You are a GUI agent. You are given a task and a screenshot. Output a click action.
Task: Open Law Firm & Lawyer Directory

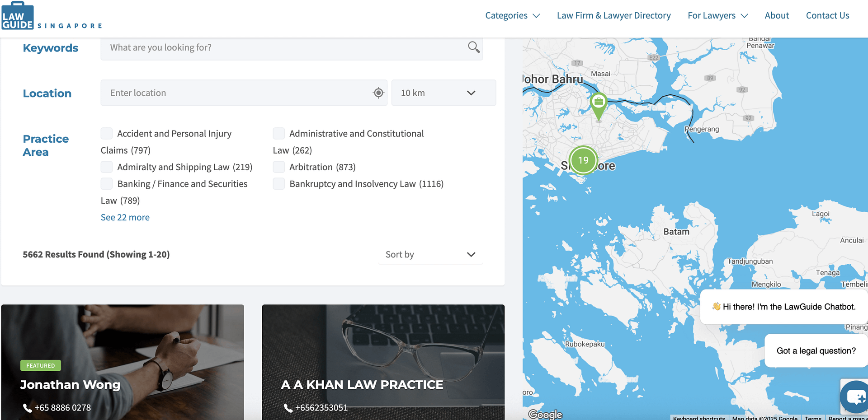(613, 15)
